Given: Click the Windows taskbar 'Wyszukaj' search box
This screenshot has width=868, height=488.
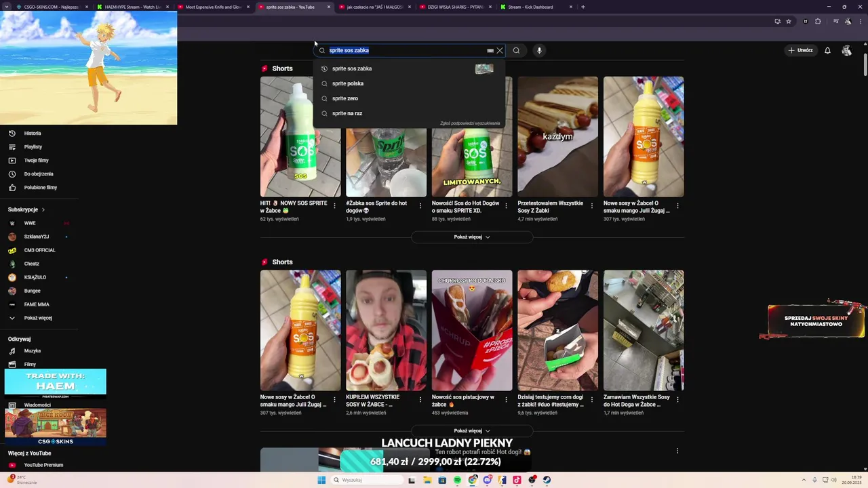Looking at the screenshot, I should (x=366, y=480).
